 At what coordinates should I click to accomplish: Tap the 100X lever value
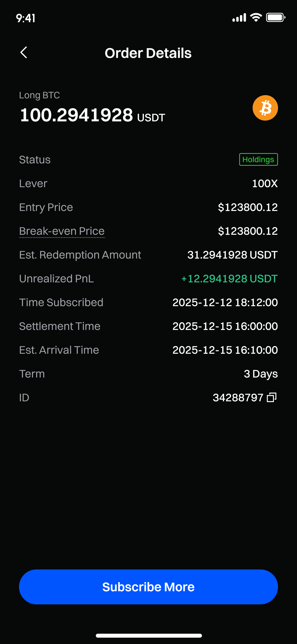click(265, 183)
